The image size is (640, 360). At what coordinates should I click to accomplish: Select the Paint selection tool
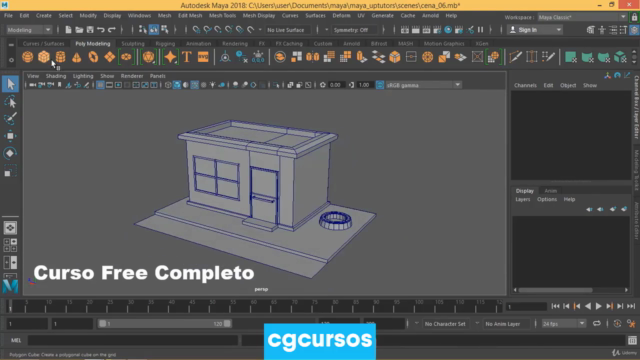[10, 119]
